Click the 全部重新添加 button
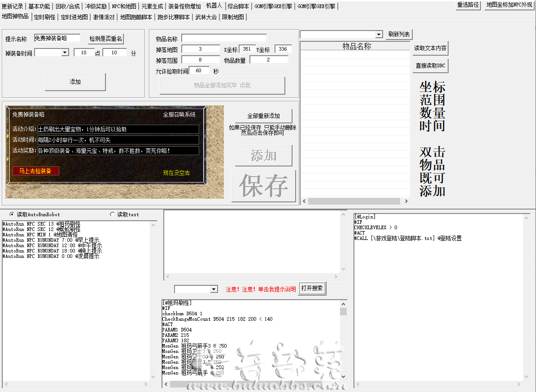This screenshot has width=536, height=392. tap(264, 116)
